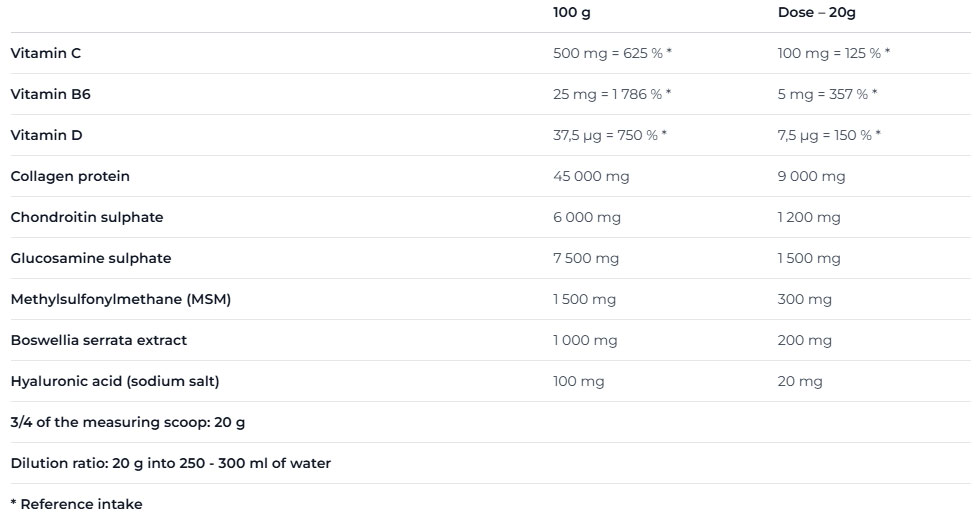Viewport: 980px width, 518px height.
Task: Click the 100 g column header
Action: [x=572, y=12]
